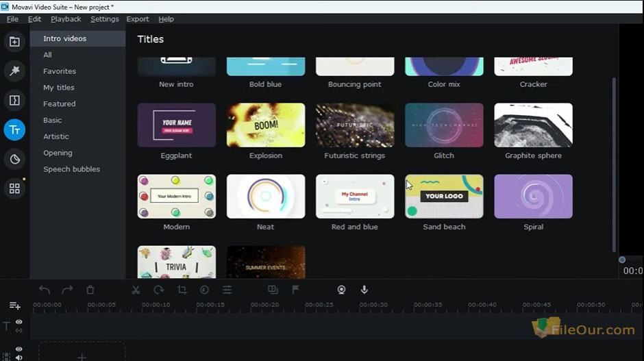Open the More tools grid icon
This screenshot has width=644, height=361.
tap(14, 188)
